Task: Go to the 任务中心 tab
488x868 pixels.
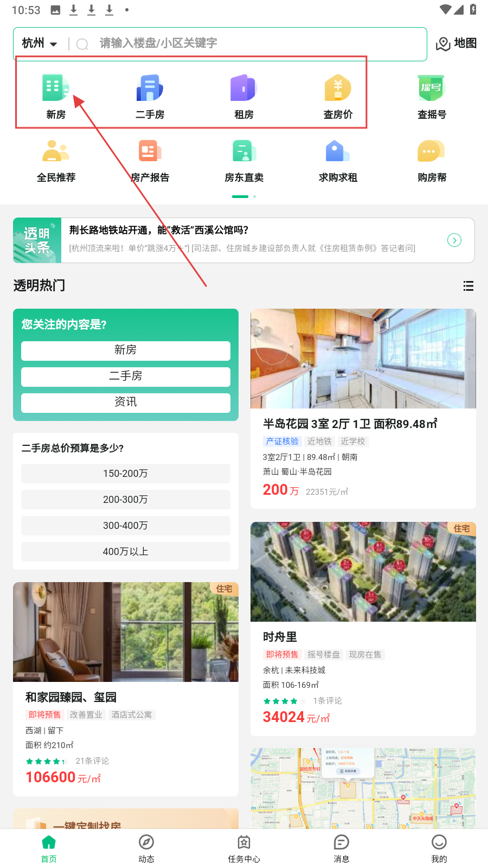Action: (244, 848)
